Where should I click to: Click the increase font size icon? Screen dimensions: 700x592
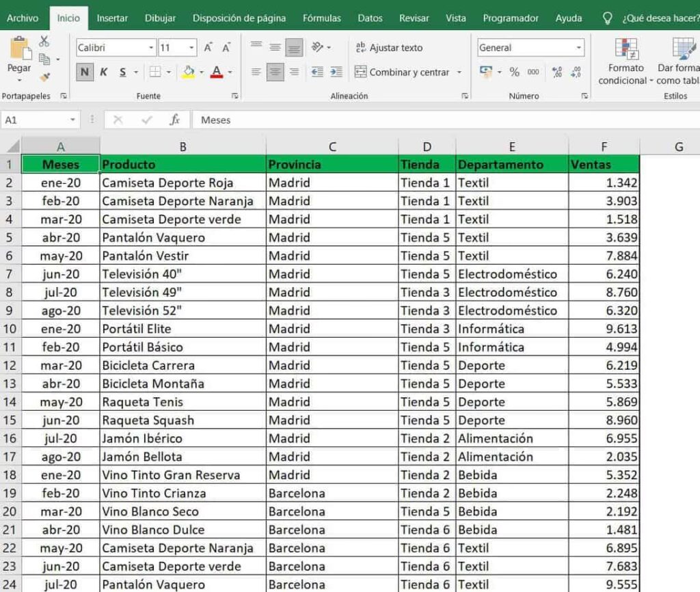208,48
